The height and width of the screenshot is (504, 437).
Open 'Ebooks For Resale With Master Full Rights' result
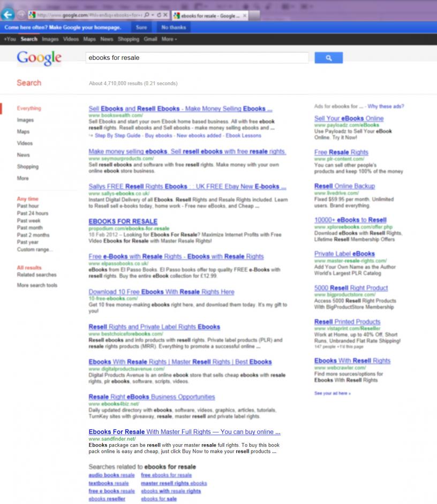pyautogui.click(x=184, y=432)
